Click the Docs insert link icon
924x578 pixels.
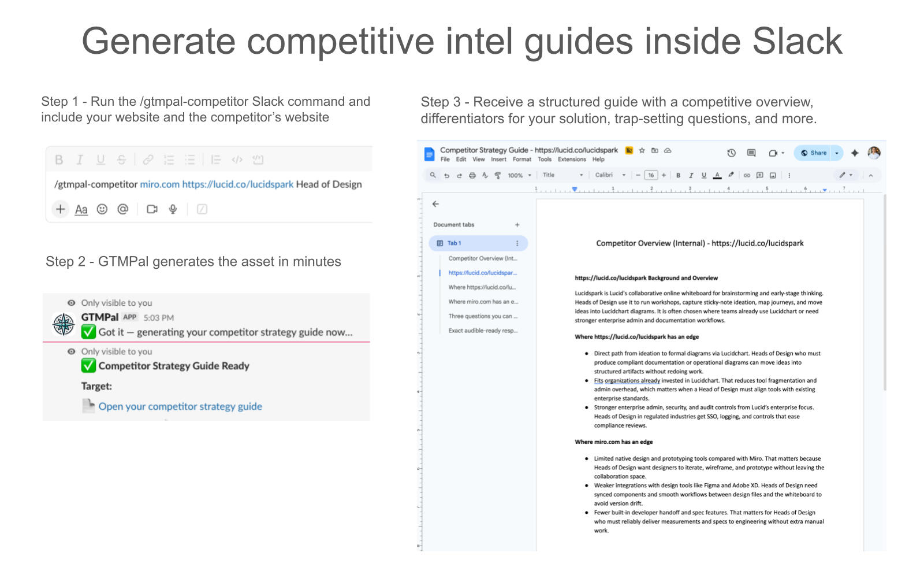coord(747,175)
